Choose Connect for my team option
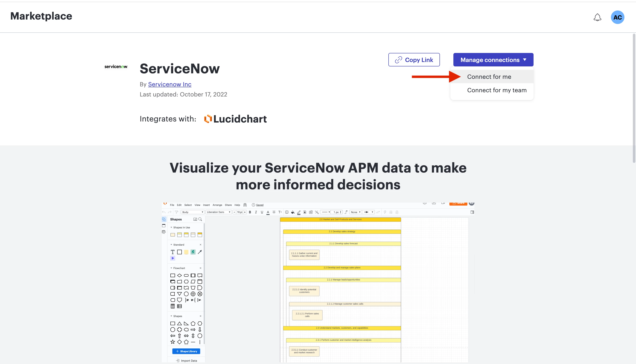Image resolution: width=636 pixels, height=364 pixels. pyautogui.click(x=497, y=90)
